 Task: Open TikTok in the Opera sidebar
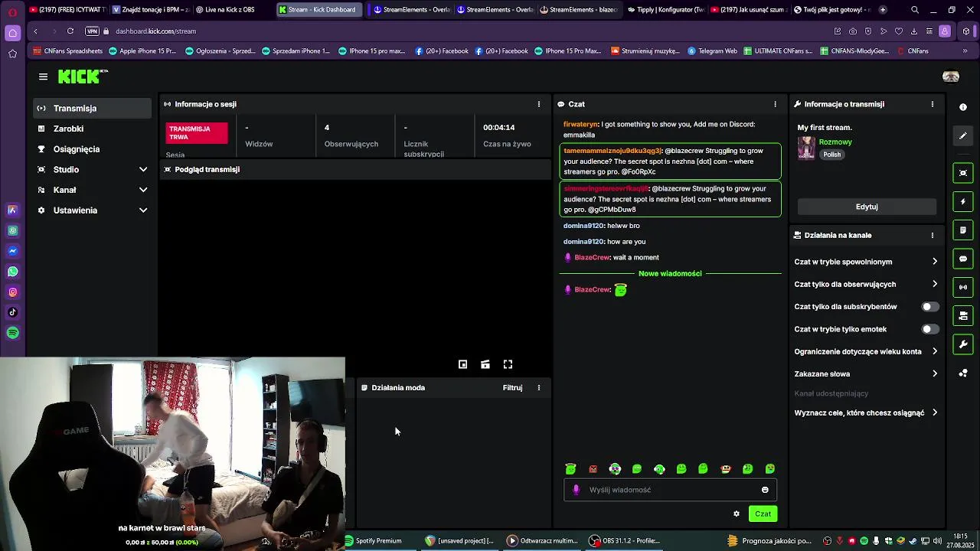coord(12,312)
